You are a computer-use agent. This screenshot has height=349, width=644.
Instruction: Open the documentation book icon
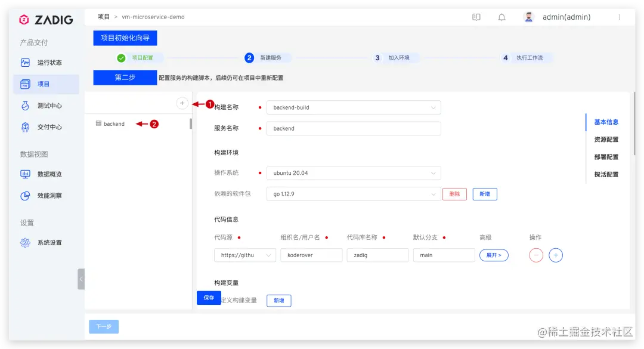476,17
